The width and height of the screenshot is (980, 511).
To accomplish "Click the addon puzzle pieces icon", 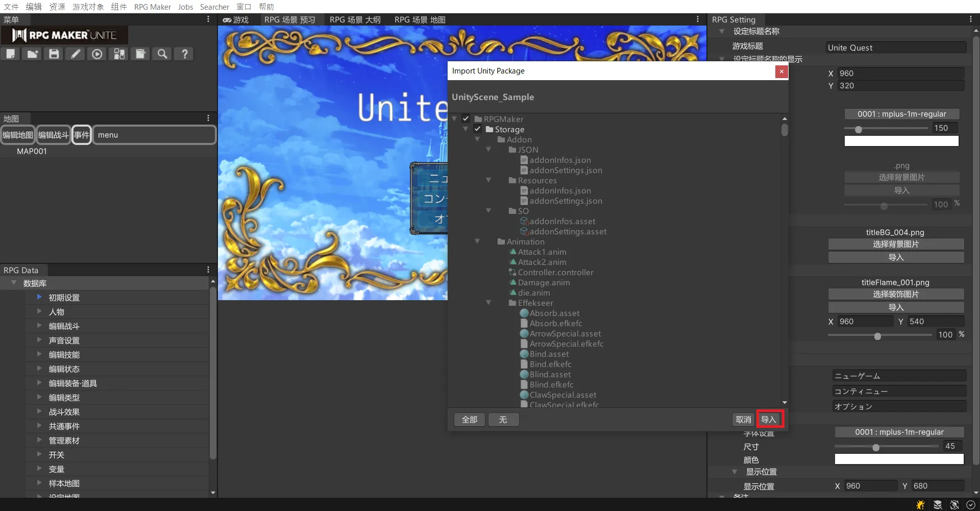I will 119,54.
